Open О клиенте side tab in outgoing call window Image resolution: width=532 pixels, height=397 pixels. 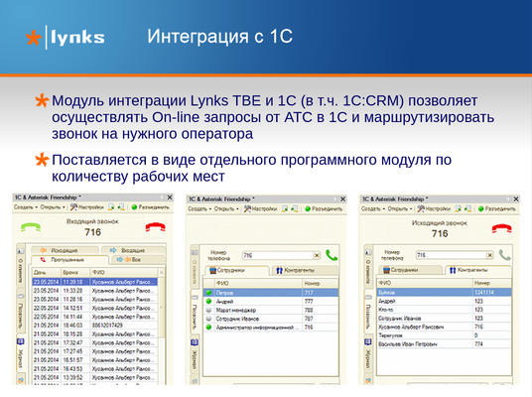point(368,268)
